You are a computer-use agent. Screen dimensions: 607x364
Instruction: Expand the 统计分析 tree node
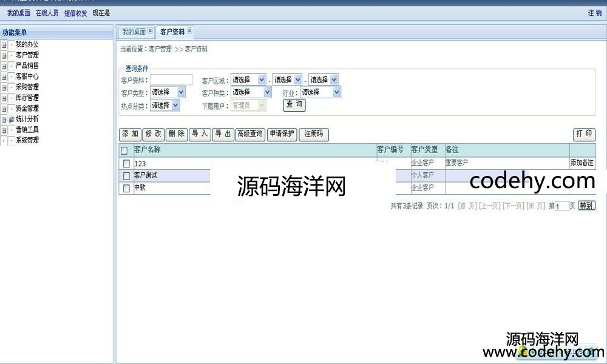(4, 120)
